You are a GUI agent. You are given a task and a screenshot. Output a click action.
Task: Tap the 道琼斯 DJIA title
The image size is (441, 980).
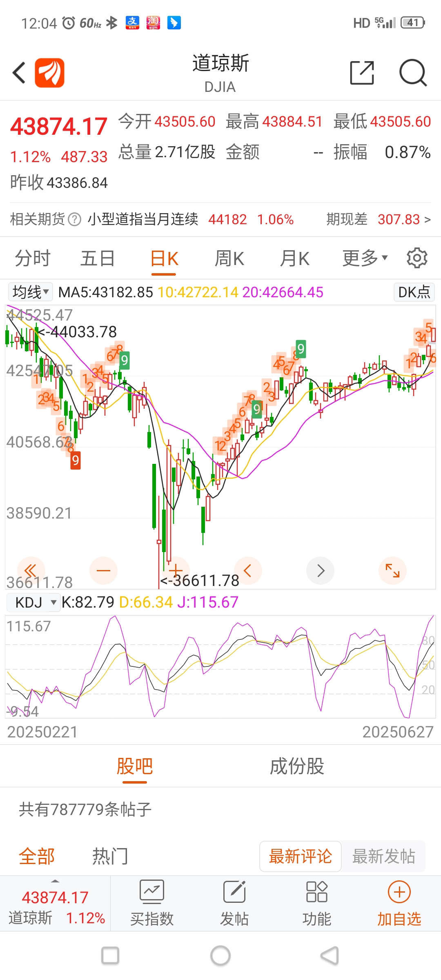220,73
